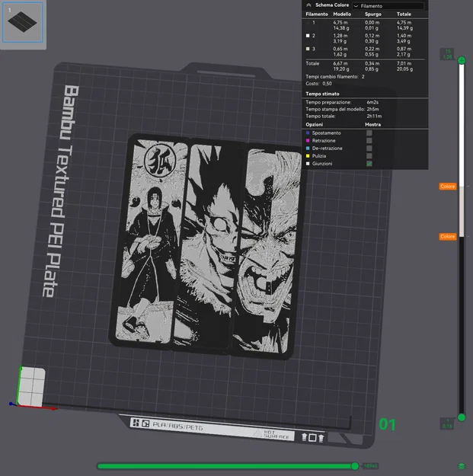The image size is (473, 476).
Task: Click the Tempo totale value 2h11m
Action: point(374,117)
